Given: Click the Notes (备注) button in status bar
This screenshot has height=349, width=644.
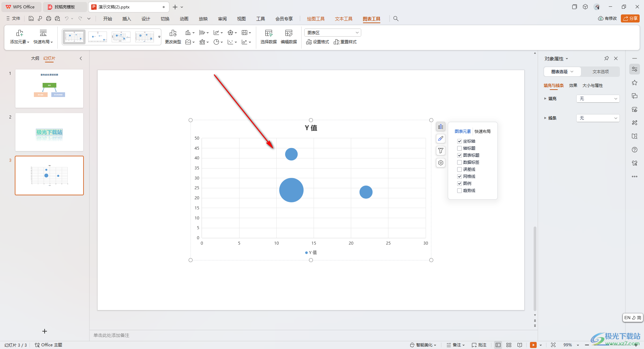Looking at the screenshot, I should (455, 345).
